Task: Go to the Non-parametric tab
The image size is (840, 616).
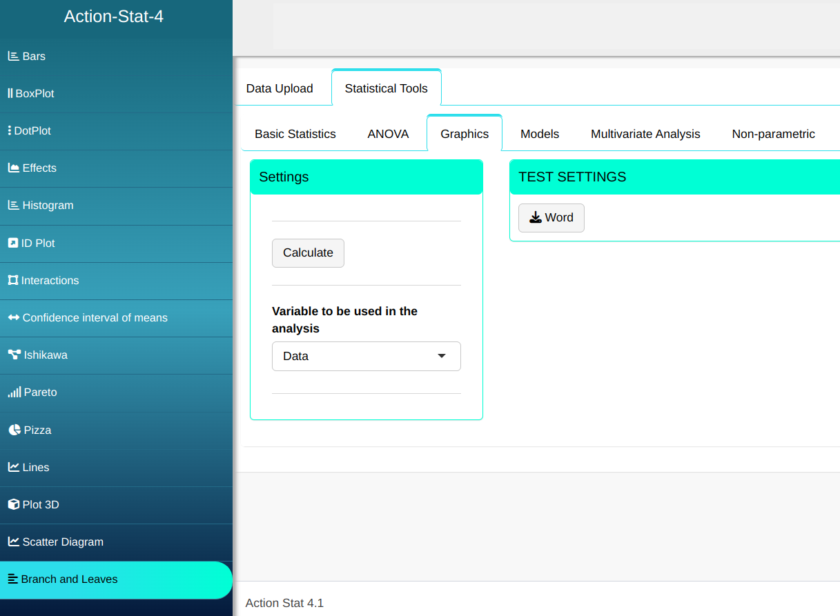Action: (x=773, y=134)
